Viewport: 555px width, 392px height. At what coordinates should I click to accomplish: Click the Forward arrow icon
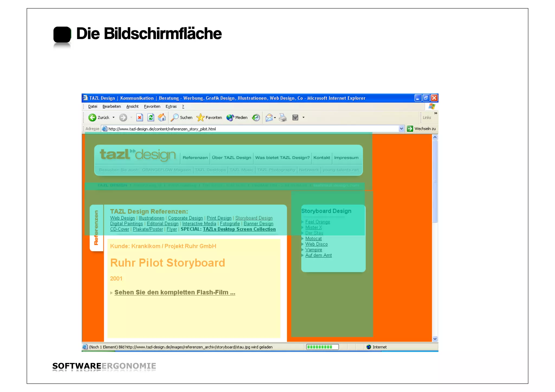[x=123, y=118]
